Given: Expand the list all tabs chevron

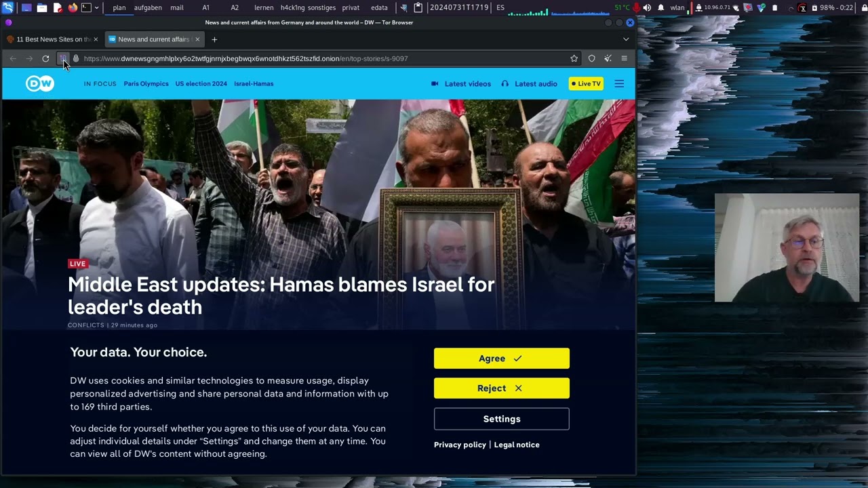Looking at the screenshot, I should 626,39.
